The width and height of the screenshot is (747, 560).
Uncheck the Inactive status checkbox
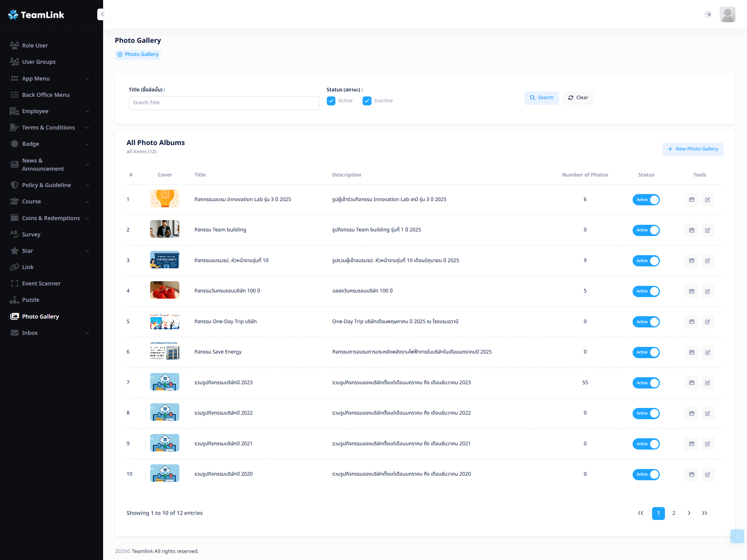pos(367,101)
